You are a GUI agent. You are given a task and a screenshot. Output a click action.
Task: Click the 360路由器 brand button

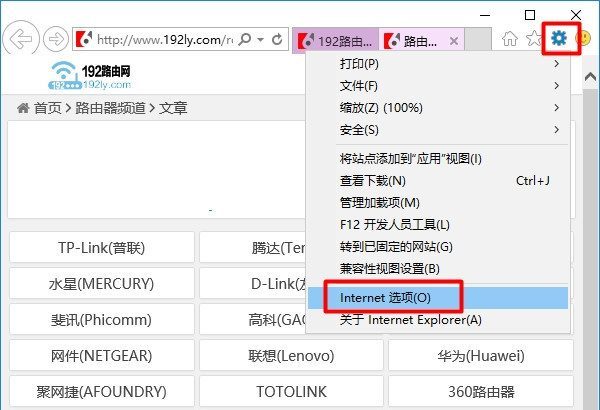(x=481, y=392)
